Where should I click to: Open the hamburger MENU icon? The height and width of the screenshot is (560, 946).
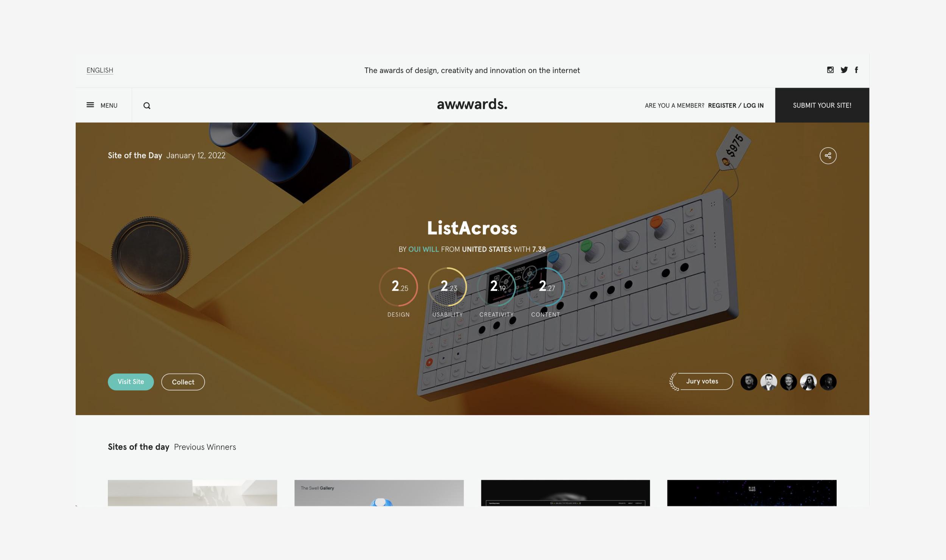tap(90, 105)
